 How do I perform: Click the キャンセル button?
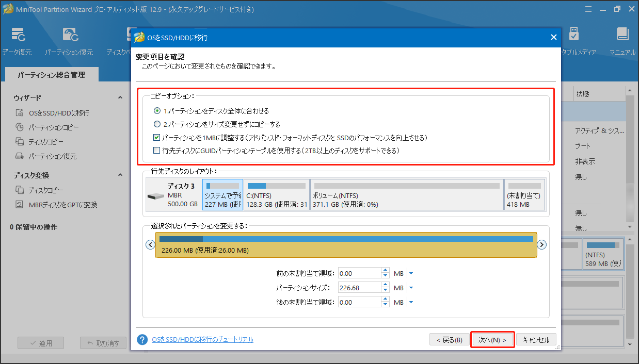point(536,340)
